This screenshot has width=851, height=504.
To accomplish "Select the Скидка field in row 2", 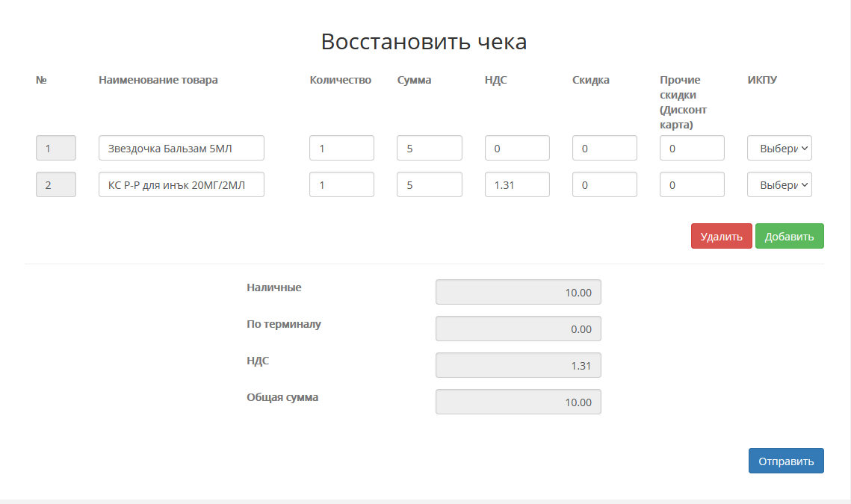I will pyautogui.click(x=604, y=184).
